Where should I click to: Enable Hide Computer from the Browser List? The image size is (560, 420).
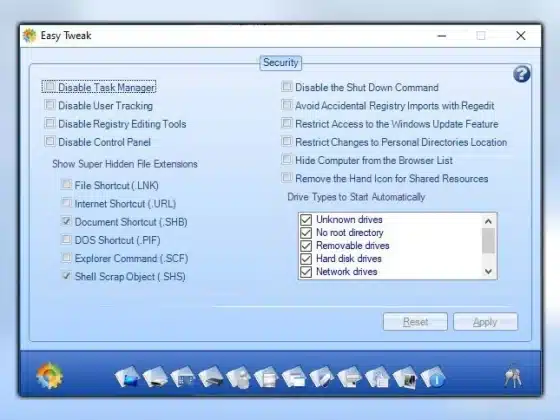coord(286,159)
